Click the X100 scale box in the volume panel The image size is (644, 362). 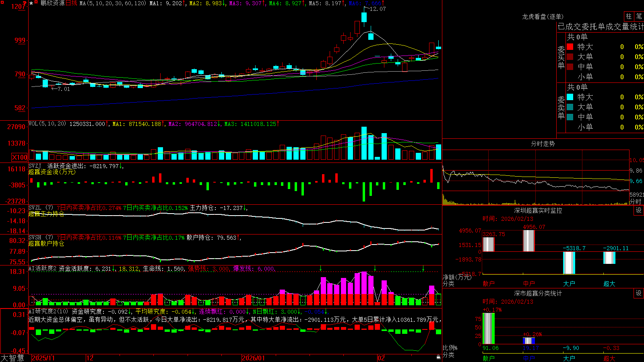pos(19,157)
